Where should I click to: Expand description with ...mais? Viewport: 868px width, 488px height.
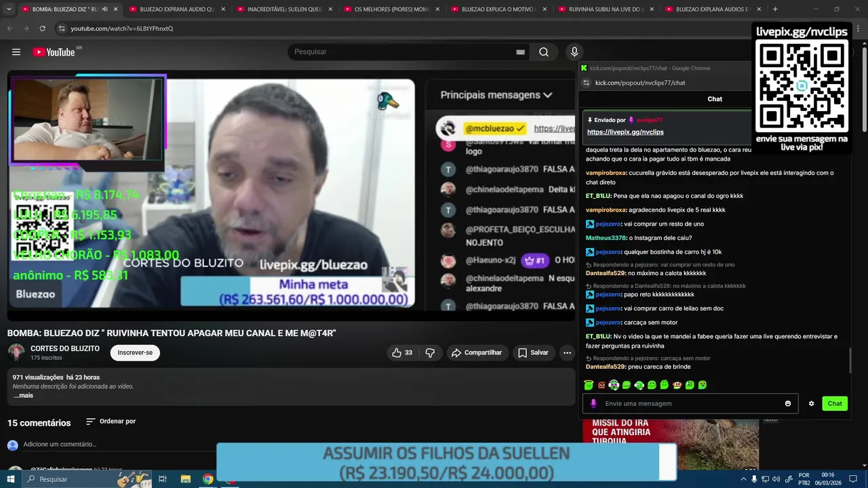23,396
